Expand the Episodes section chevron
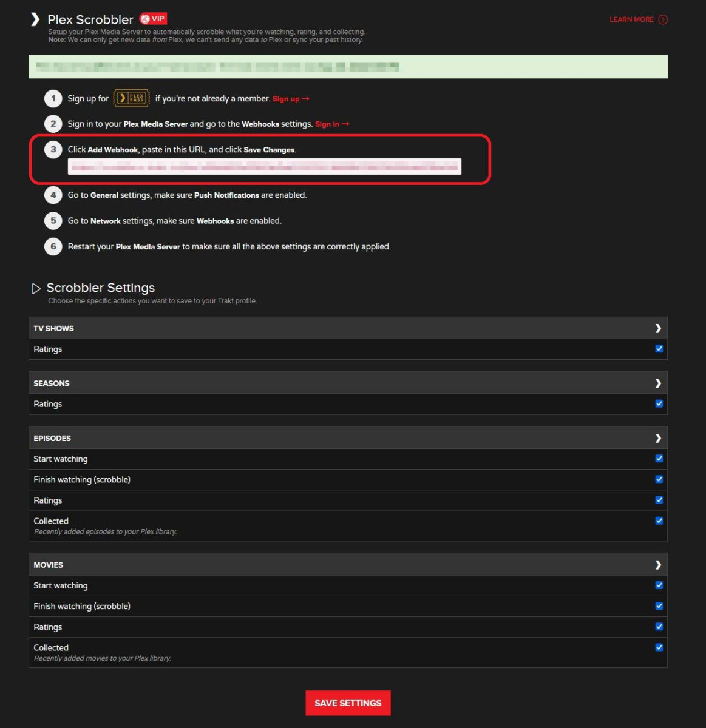 [x=658, y=438]
